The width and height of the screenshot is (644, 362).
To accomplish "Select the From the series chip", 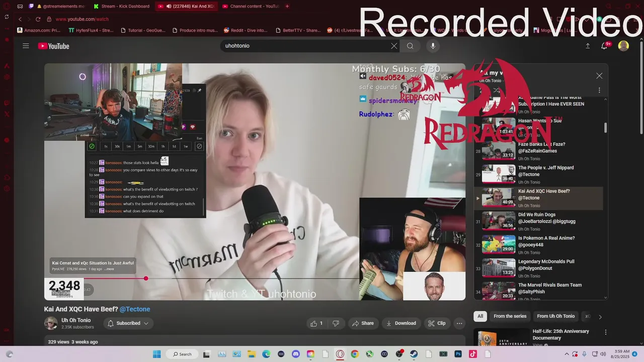I will 510,316.
